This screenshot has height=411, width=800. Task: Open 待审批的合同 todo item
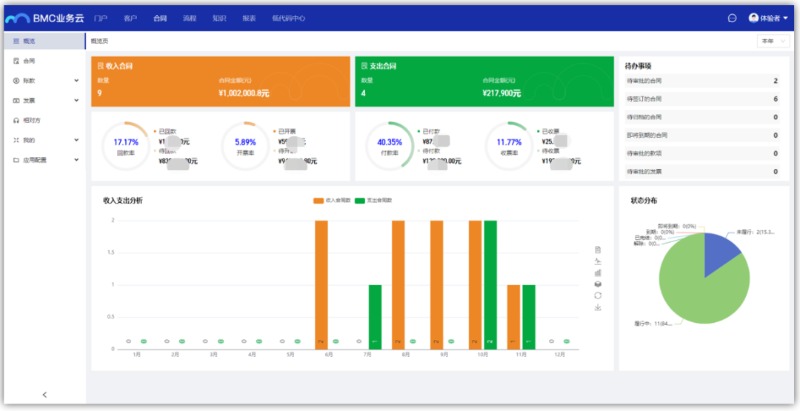(700, 81)
